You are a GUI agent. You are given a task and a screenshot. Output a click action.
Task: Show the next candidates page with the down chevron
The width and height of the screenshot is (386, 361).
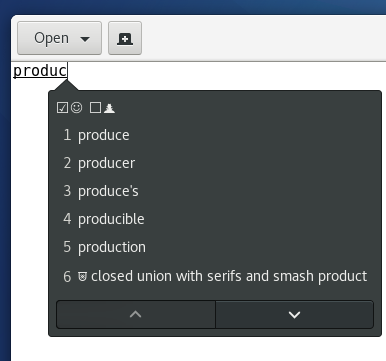pyautogui.click(x=294, y=314)
